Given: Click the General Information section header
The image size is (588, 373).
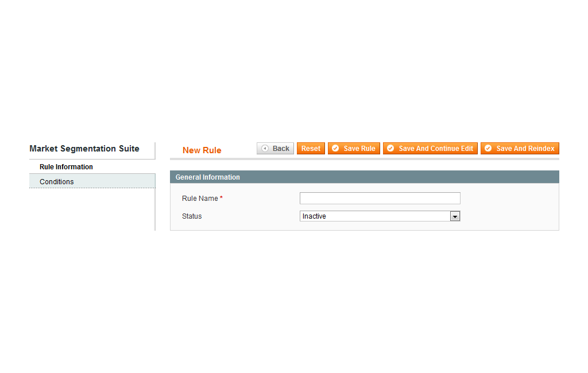Looking at the screenshot, I should coord(365,177).
